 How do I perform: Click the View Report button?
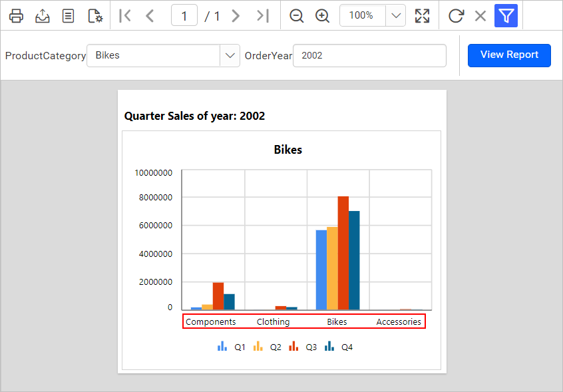coord(509,55)
